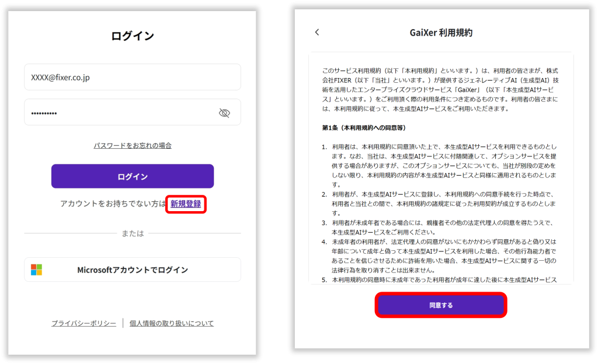Click the 新規登録 sign-up link
598x364 pixels.
pos(186,204)
